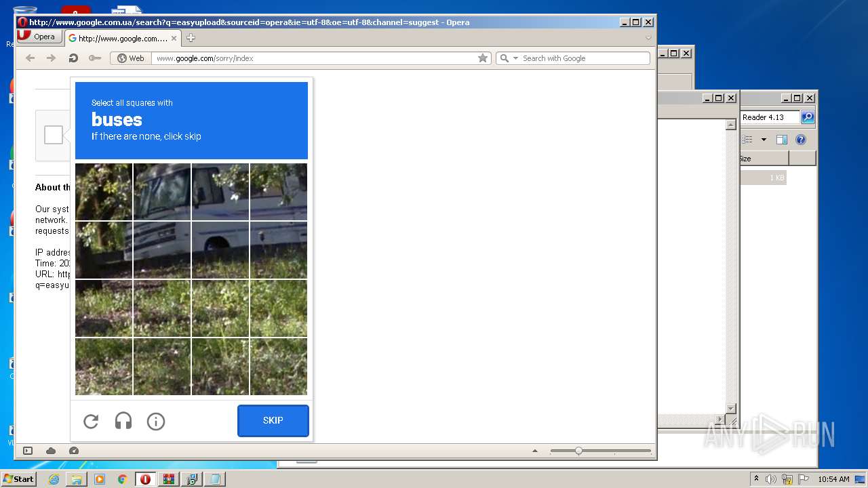The height and width of the screenshot is (488, 868).
Task: Click the Reader 4.13 search field
Action: coord(770,117)
